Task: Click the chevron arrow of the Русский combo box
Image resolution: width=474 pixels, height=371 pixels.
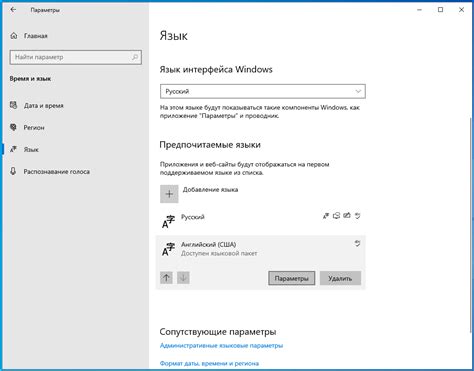Action: coord(358,91)
